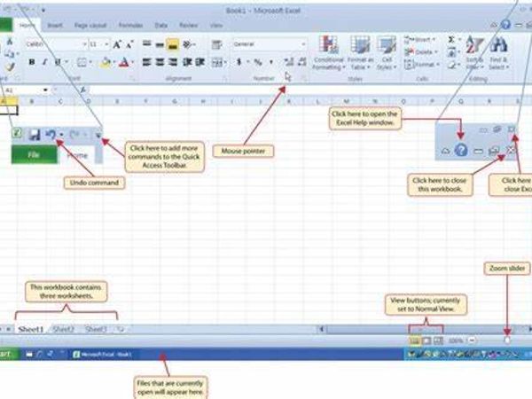Apply Comma Style number format

click(x=271, y=62)
